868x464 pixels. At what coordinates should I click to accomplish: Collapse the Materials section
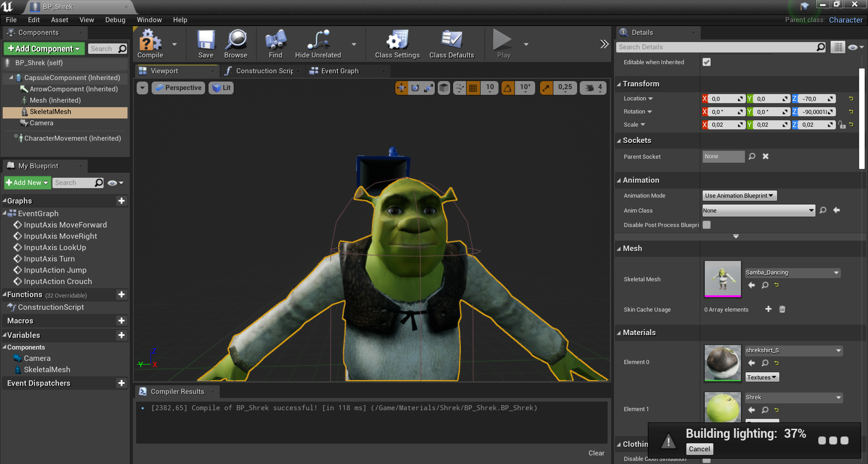(619, 333)
